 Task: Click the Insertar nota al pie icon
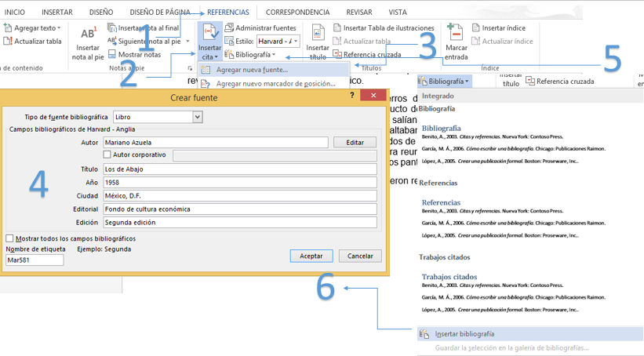pos(88,34)
